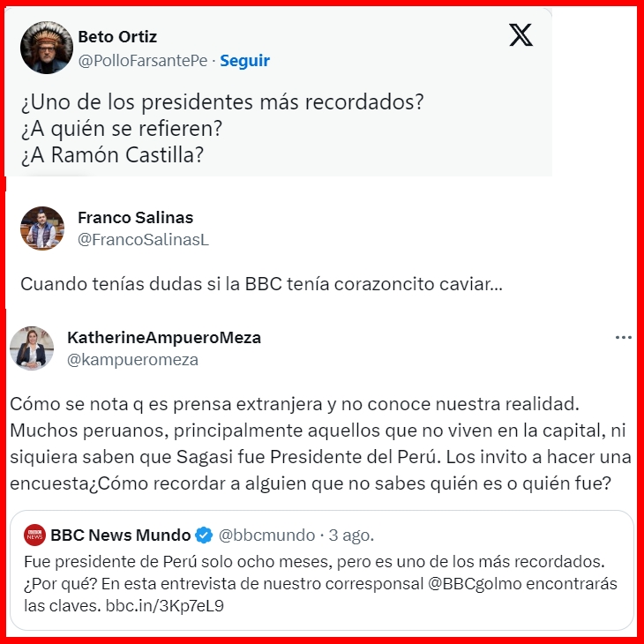Open the BBC News Mundo account name
The image size is (644, 644).
point(120,535)
